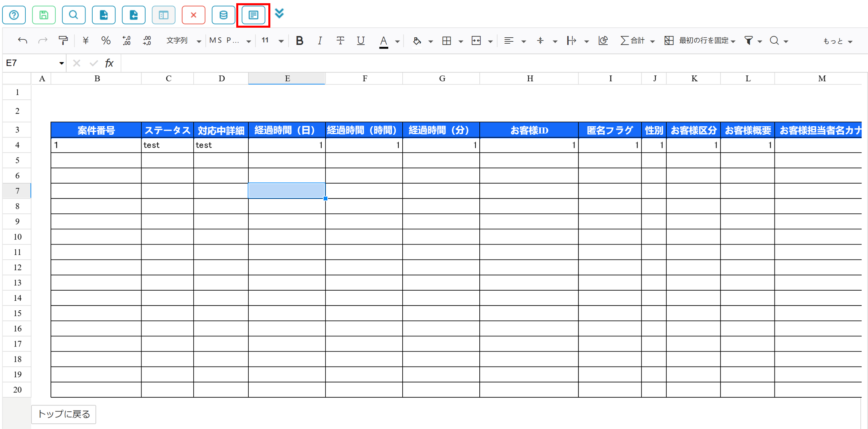Apply the fill color bucket

pyautogui.click(x=417, y=40)
